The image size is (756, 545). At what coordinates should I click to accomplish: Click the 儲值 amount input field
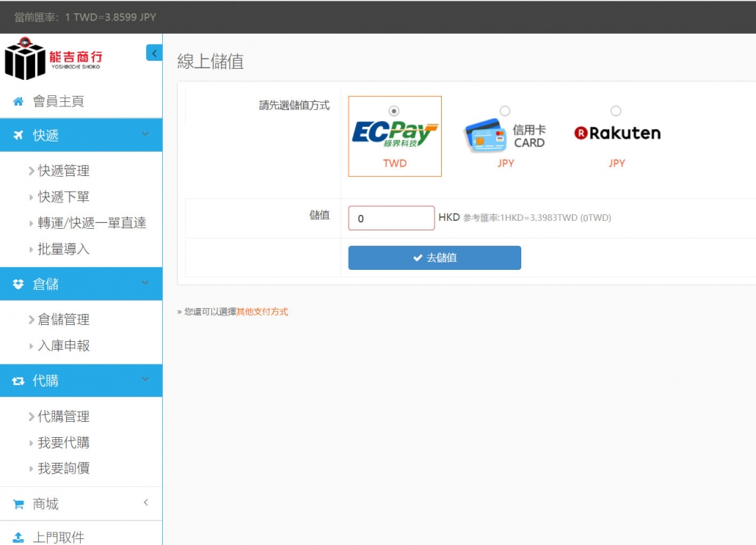tap(391, 218)
